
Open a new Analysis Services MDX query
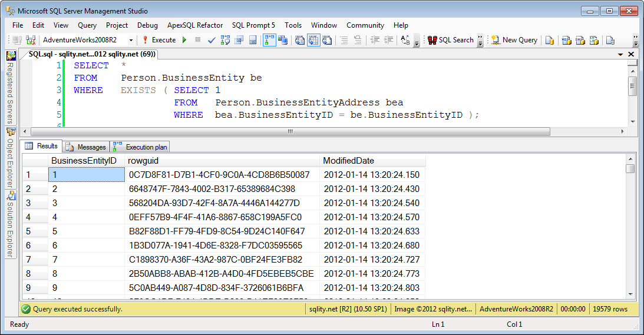point(567,40)
